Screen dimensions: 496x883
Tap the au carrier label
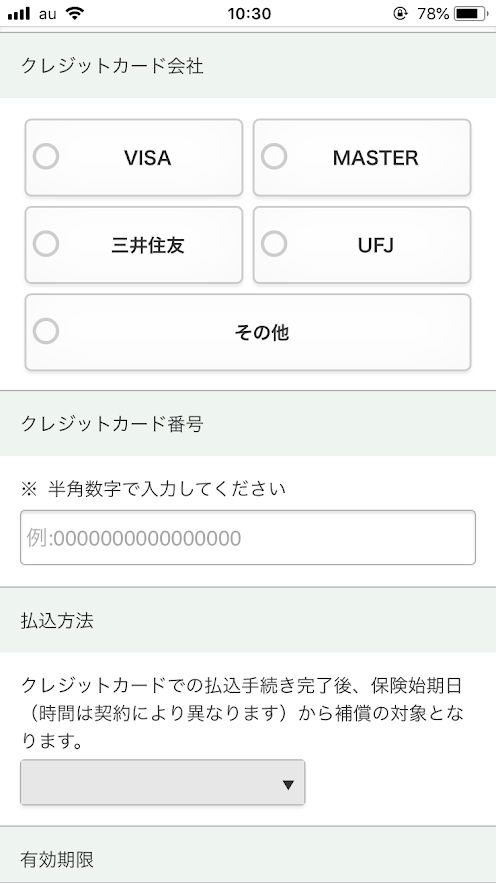point(47,14)
